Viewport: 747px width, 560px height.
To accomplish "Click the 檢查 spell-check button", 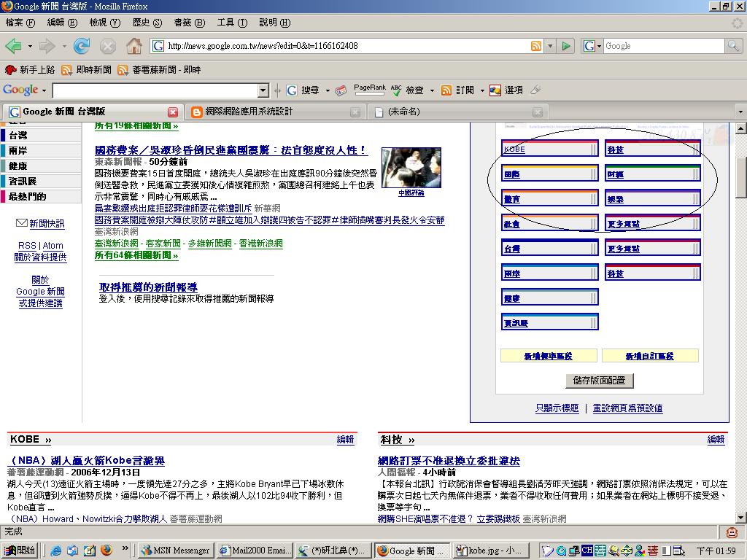I will [x=409, y=90].
